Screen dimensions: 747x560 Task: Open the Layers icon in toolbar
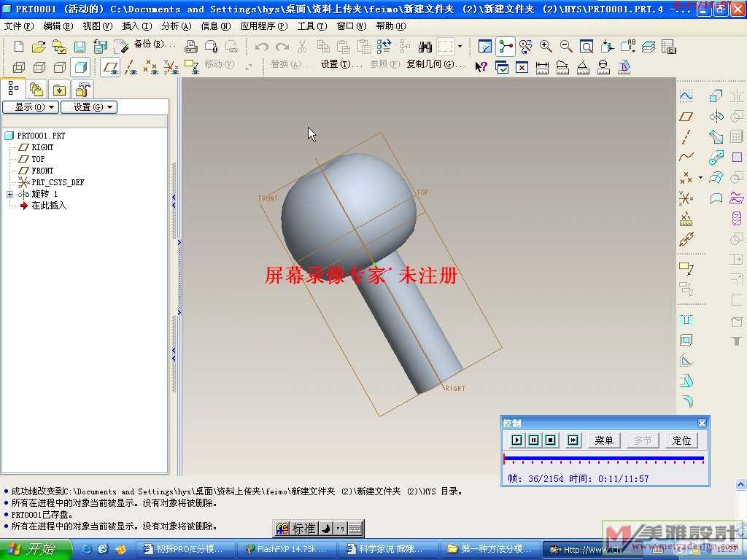click(x=649, y=47)
